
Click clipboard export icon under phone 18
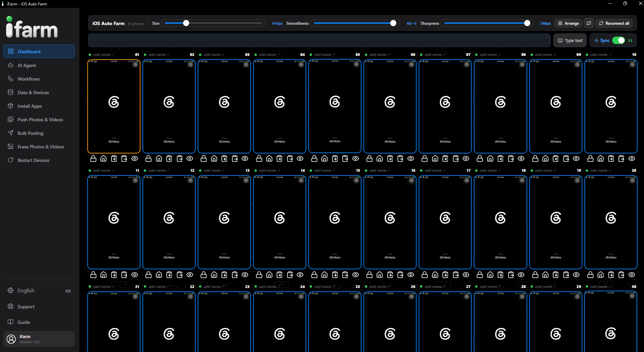point(511,275)
